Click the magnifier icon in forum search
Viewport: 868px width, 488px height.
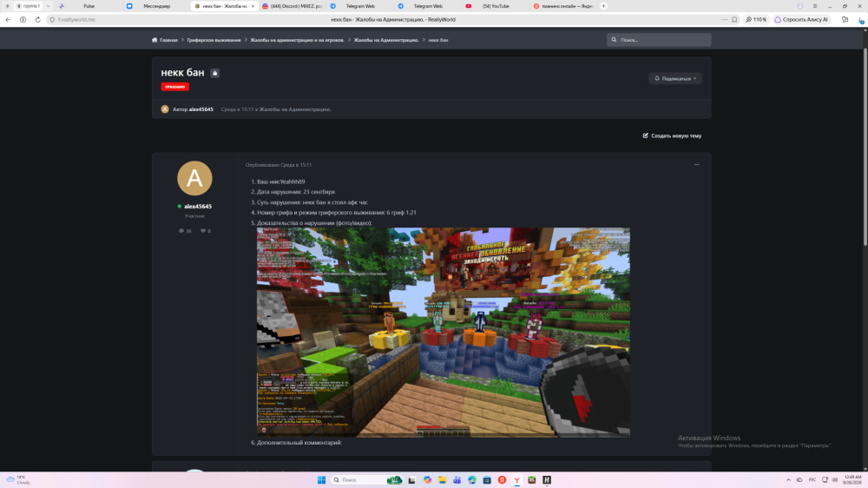click(x=614, y=40)
